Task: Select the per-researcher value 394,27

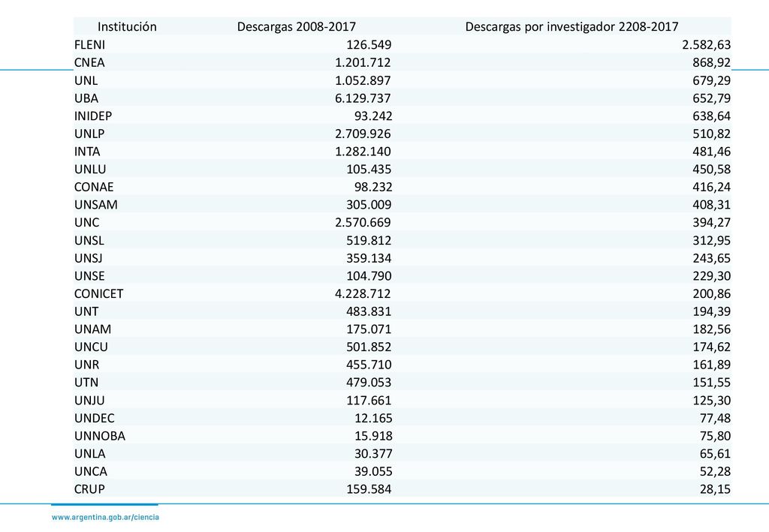Action: point(712,223)
